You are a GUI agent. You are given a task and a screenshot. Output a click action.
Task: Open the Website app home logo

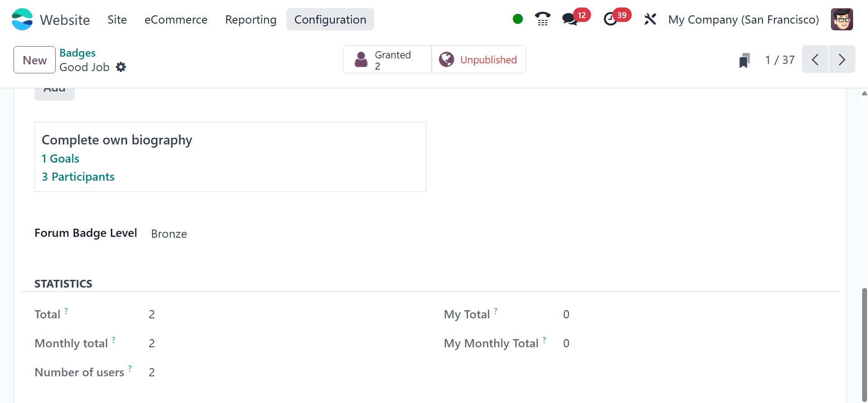tap(22, 19)
